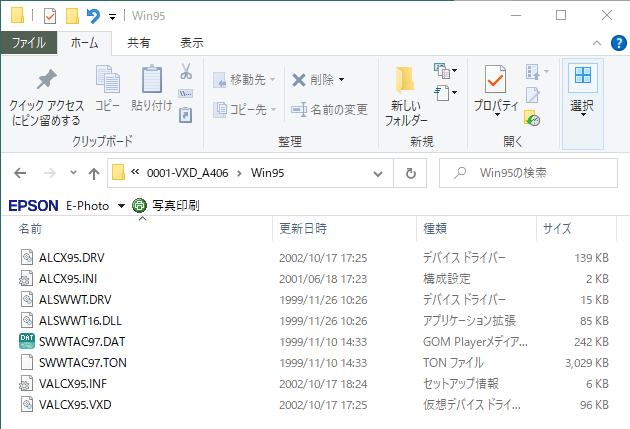Pin folder to Quick Access

46,97
